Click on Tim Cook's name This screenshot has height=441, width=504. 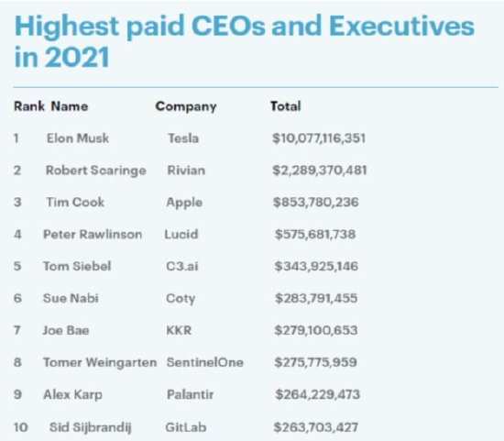[x=75, y=202]
